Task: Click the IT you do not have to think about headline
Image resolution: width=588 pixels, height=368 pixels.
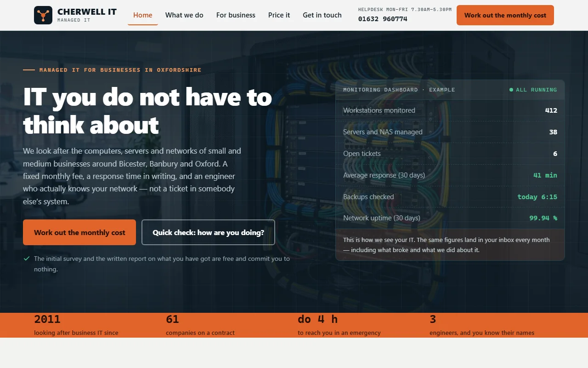Action: (x=147, y=111)
